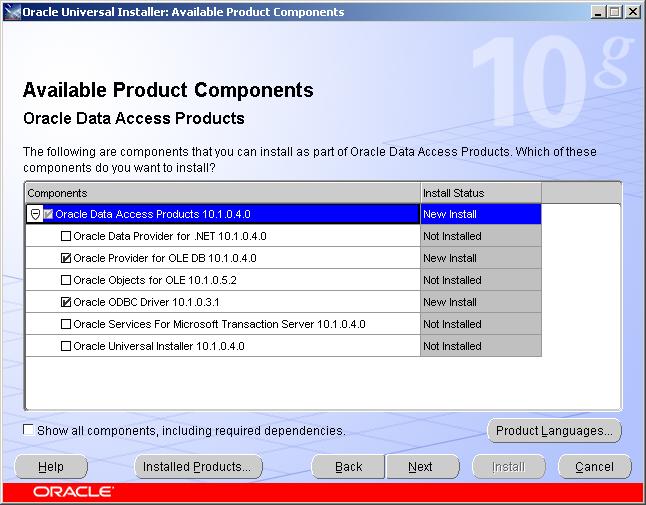Uncheck Oracle Provider for OLE DB checkbox

pyautogui.click(x=66, y=258)
